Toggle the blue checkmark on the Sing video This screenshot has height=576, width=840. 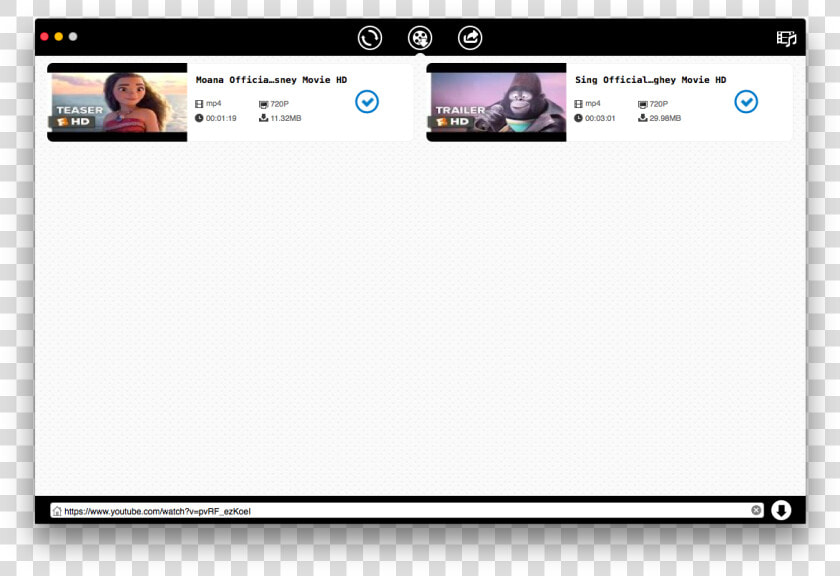pyautogui.click(x=746, y=102)
